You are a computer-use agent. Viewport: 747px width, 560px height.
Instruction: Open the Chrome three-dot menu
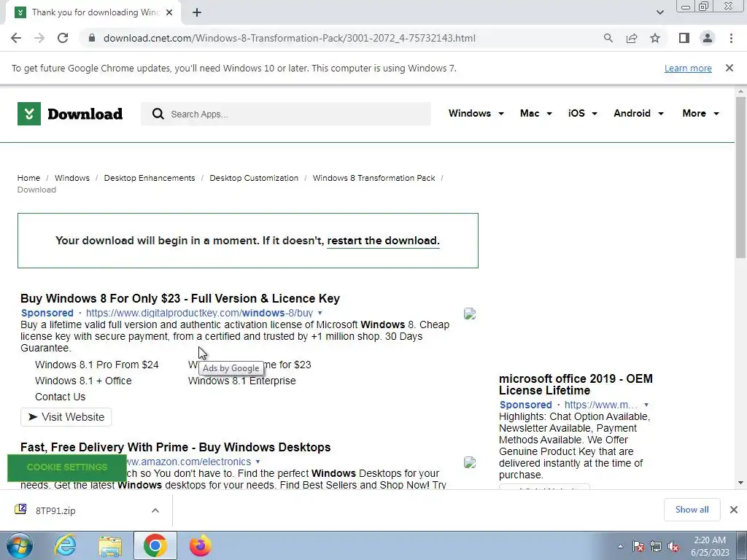tap(731, 38)
